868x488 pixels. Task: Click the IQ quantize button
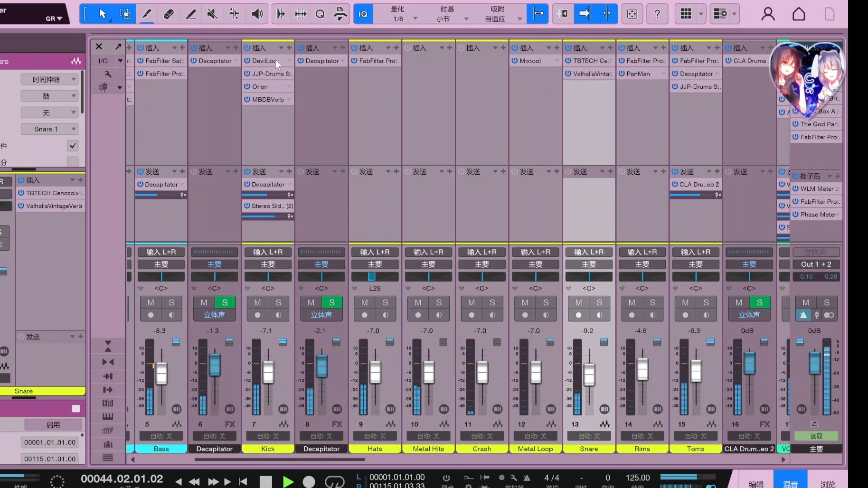363,14
